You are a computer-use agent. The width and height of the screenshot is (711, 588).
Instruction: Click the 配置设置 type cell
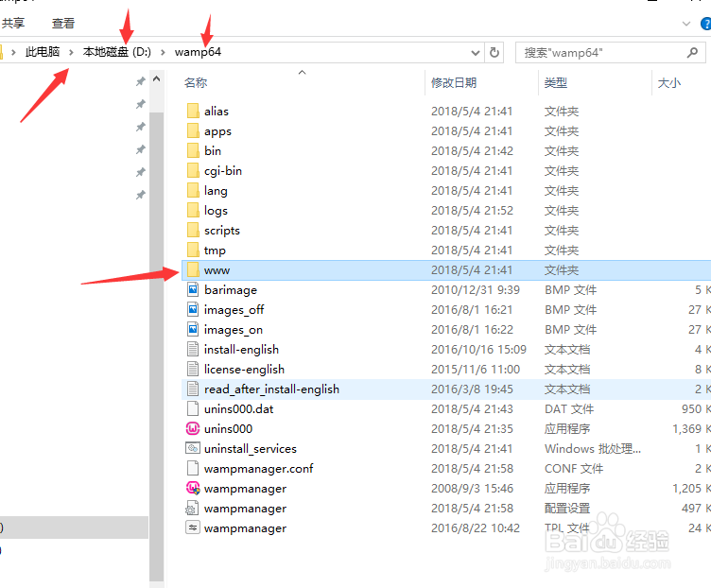[x=567, y=509]
